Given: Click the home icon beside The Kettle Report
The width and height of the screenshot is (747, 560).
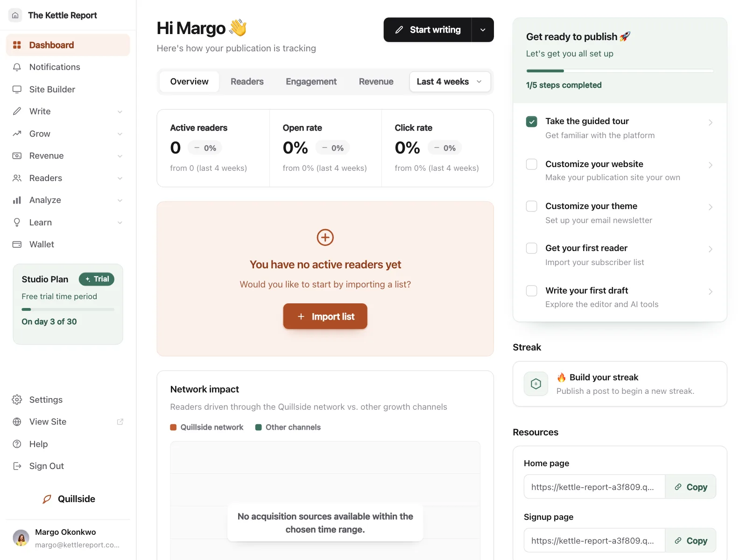Looking at the screenshot, I should point(15,15).
